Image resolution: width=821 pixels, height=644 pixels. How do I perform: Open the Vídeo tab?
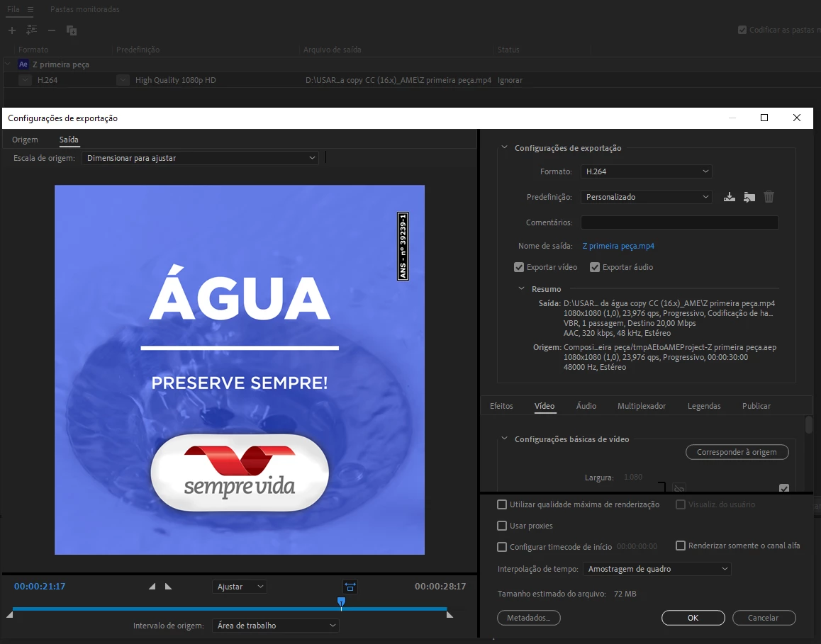544,406
